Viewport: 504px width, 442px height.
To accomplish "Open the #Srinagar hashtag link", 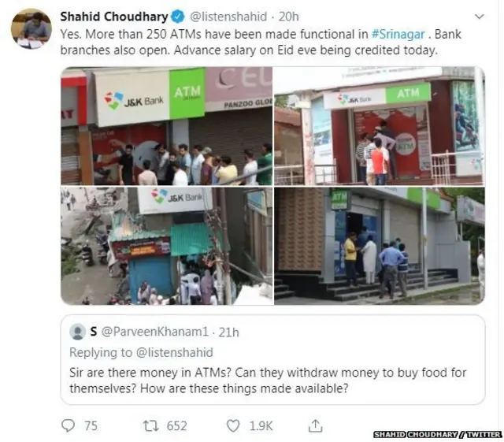I will (x=398, y=34).
